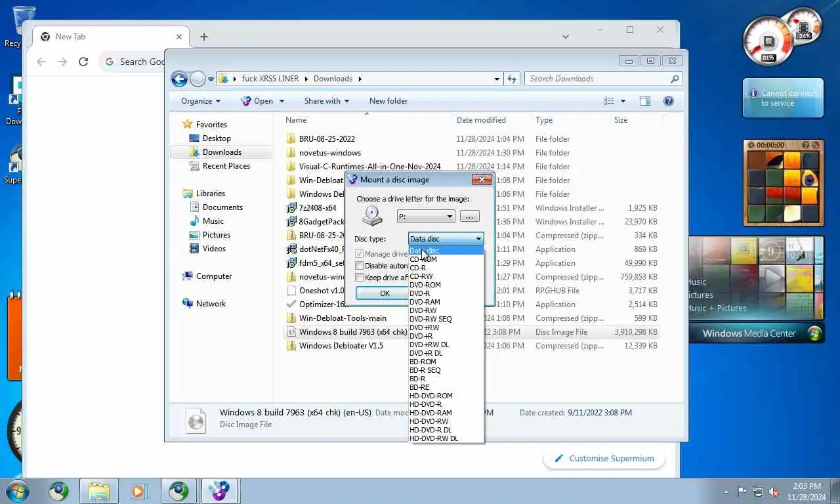The width and height of the screenshot is (840, 504).
Task: Select Computer in the navigation pane
Action: click(214, 276)
